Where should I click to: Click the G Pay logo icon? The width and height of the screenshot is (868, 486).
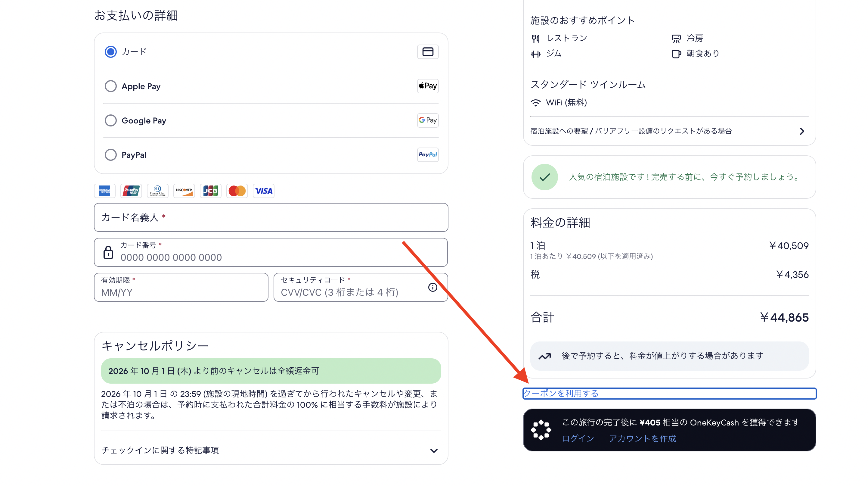pos(428,120)
